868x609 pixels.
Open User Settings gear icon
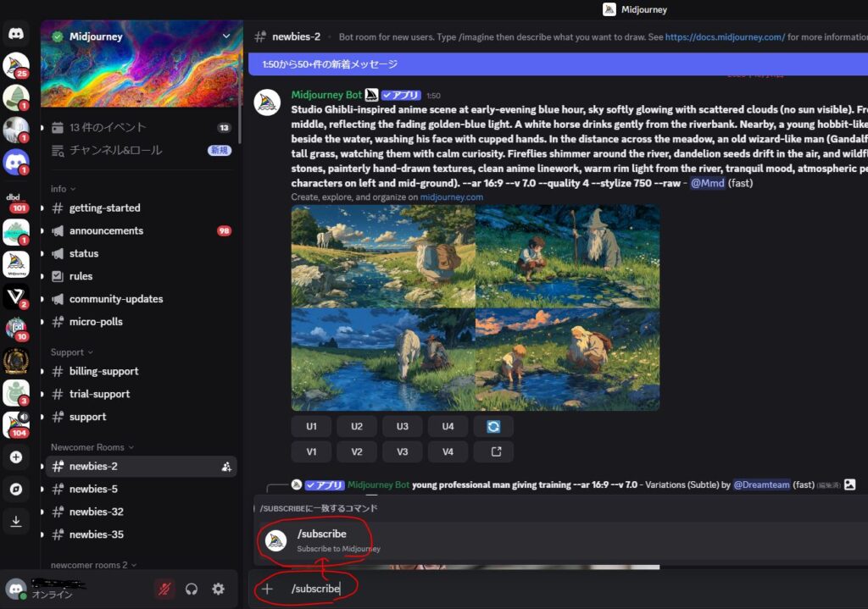click(218, 589)
